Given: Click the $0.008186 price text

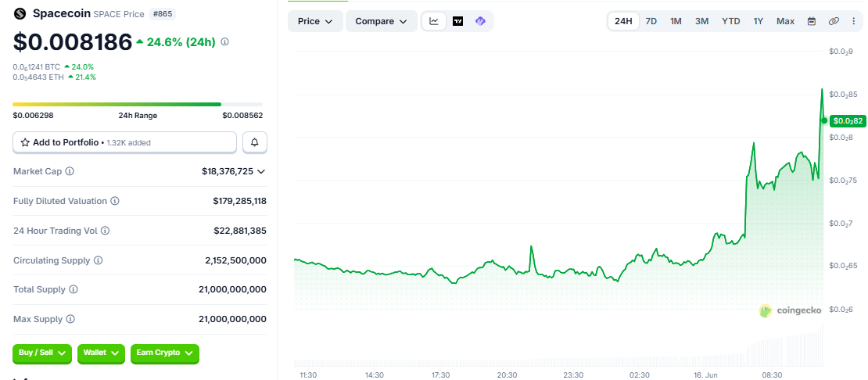Looking at the screenshot, I should click(x=73, y=42).
